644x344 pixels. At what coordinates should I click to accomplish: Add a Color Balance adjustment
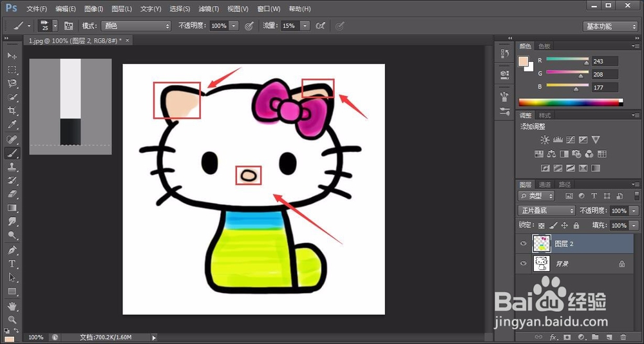click(x=552, y=154)
